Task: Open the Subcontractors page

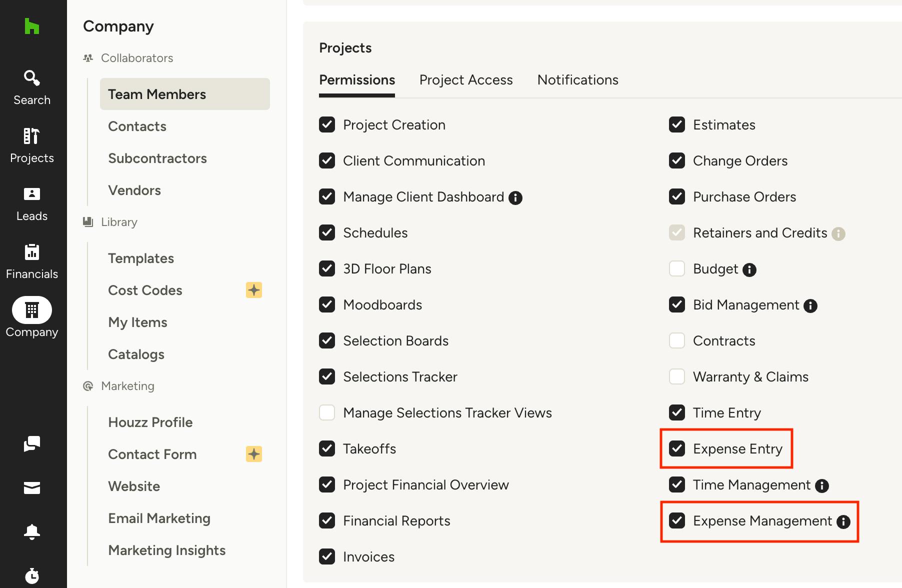Action: click(157, 158)
